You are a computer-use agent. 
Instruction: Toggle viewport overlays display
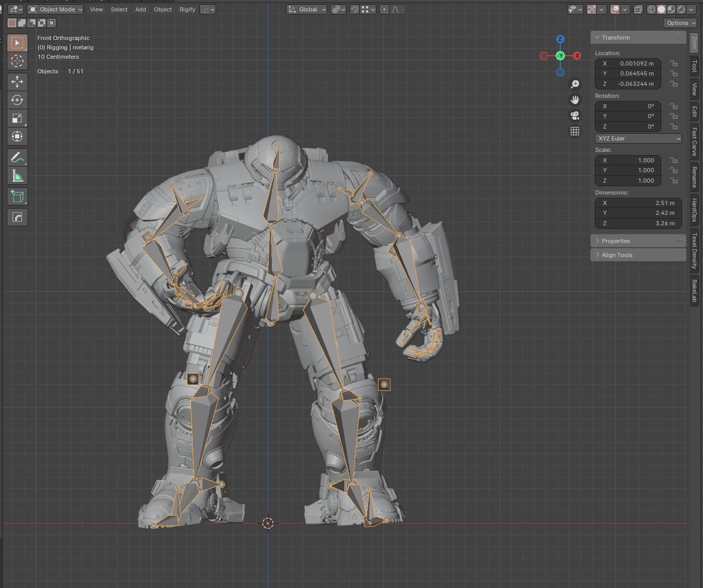[615, 9]
